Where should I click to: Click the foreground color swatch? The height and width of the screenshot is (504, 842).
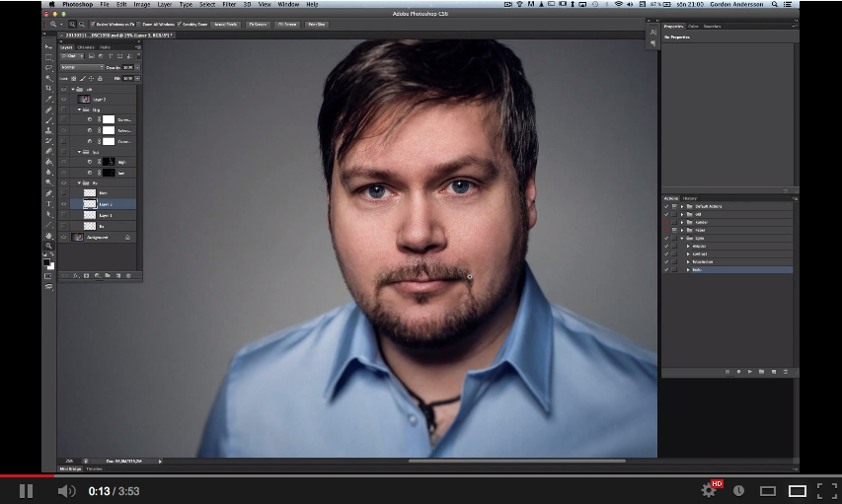pyautogui.click(x=46, y=262)
